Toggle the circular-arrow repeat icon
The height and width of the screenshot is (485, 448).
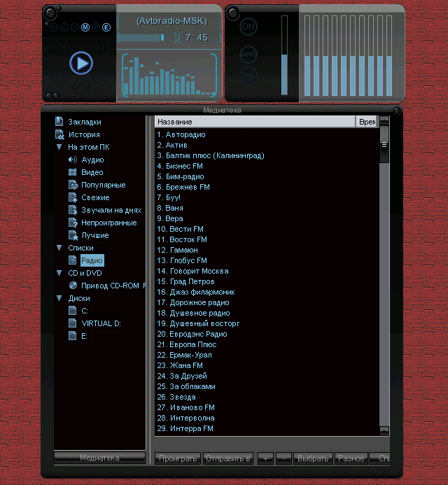[64, 27]
